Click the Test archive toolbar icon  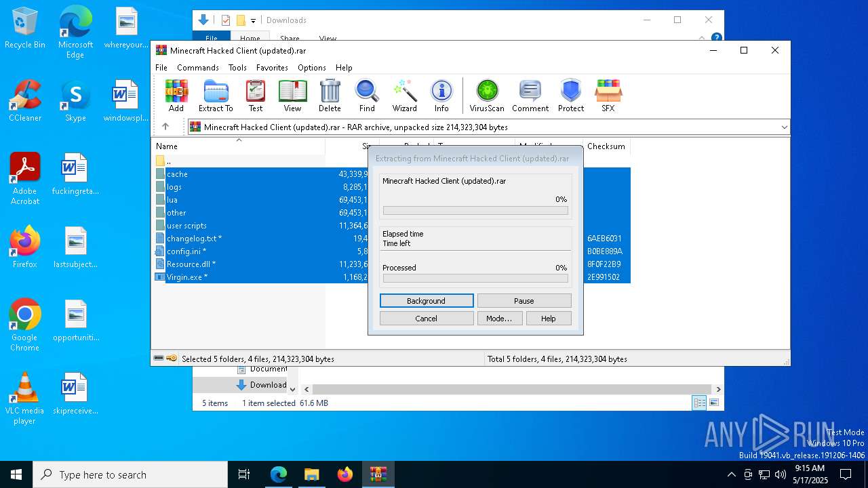pos(256,96)
